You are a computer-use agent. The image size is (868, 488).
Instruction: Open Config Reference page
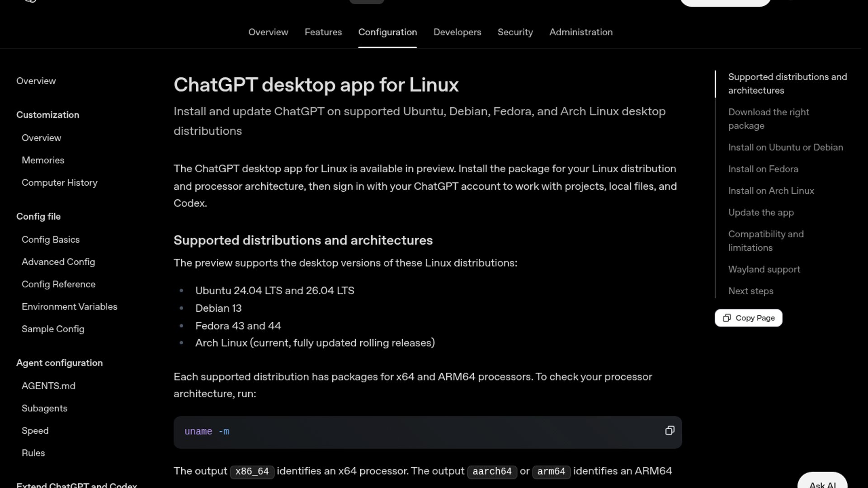coord(59,284)
